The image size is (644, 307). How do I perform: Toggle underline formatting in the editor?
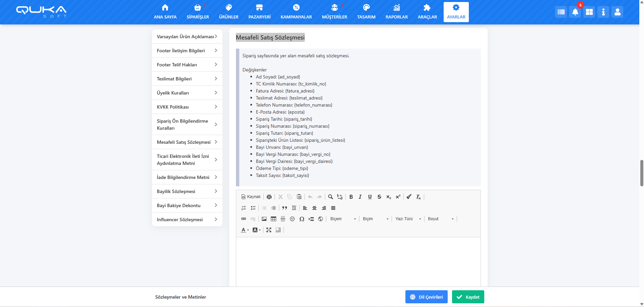[370, 197]
